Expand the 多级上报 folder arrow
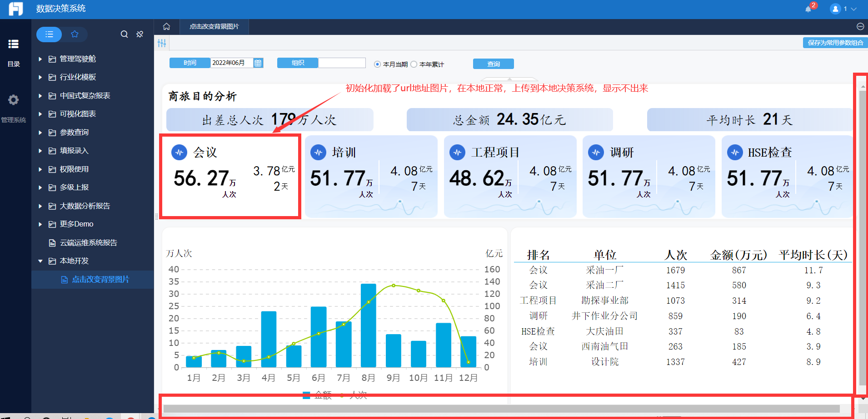Screen dimensions: 868x419 click(40, 187)
